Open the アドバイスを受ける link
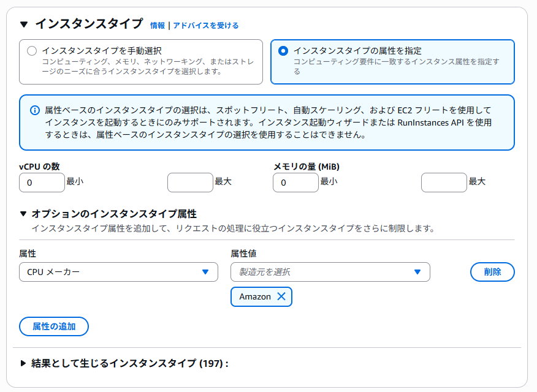Image resolution: width=537 pixels, height=392 pixels. [206, 25]
